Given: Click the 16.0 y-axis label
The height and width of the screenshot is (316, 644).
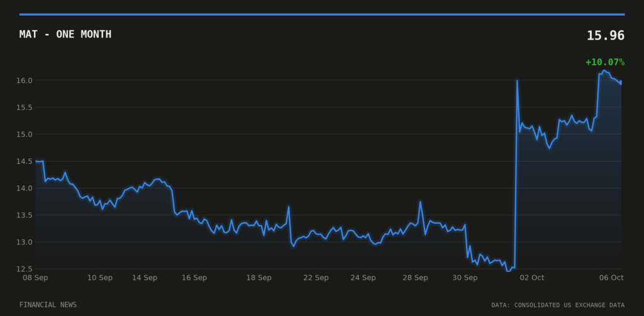Looking at the screenshot, I should click(25, 80).
